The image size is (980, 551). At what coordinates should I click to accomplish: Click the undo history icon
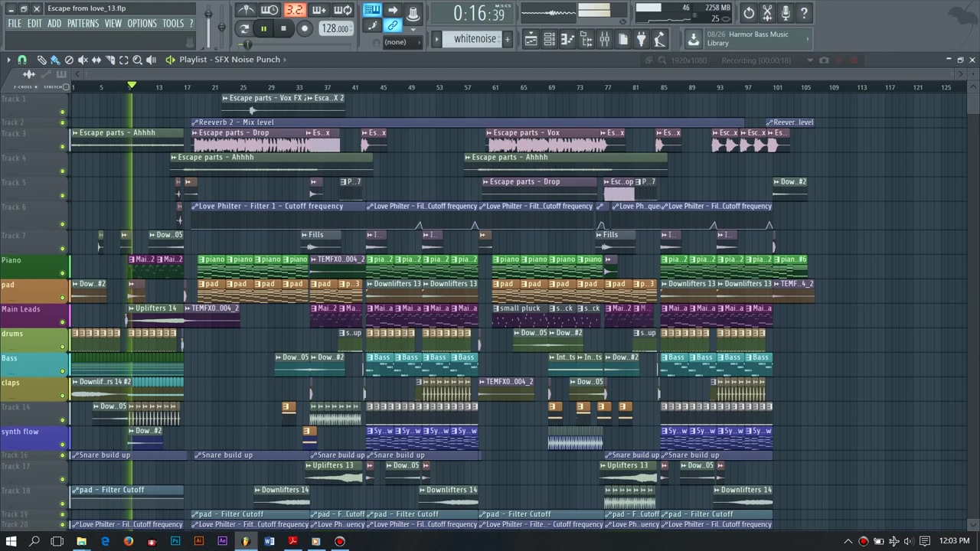(x=749, y=13)
